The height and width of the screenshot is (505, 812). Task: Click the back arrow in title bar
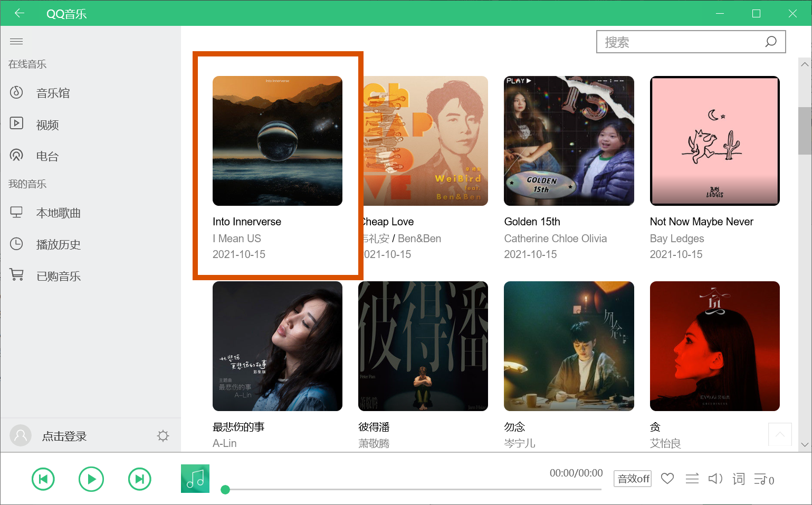tap(20, 13)
